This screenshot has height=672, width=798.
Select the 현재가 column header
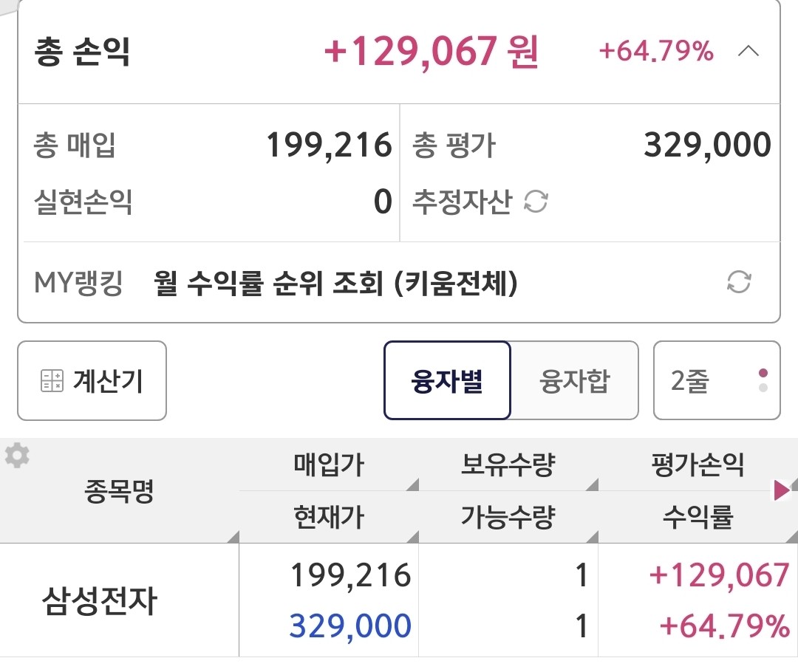pyautogui.click(x=329, y=518)
